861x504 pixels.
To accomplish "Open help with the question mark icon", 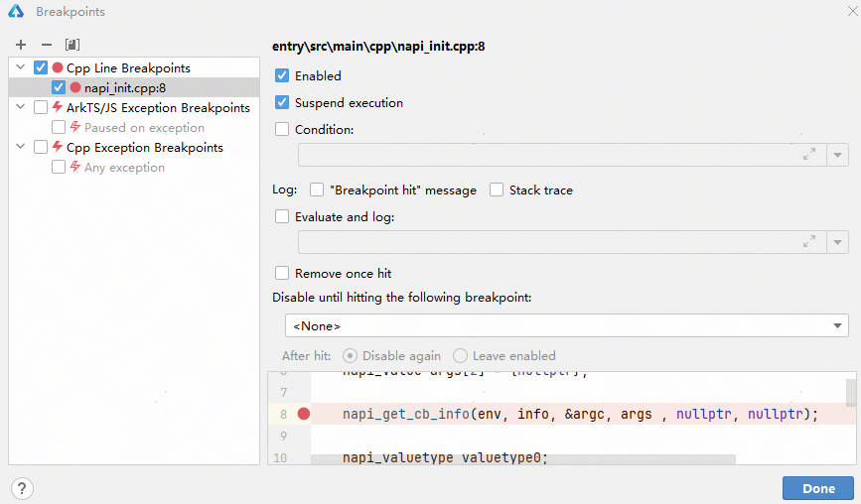I will 22,488.
